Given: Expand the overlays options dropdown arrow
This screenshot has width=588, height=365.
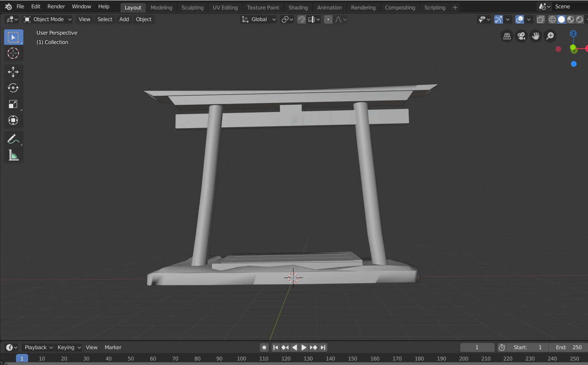Looking at the screenshot, I should (x=529, y=19).
